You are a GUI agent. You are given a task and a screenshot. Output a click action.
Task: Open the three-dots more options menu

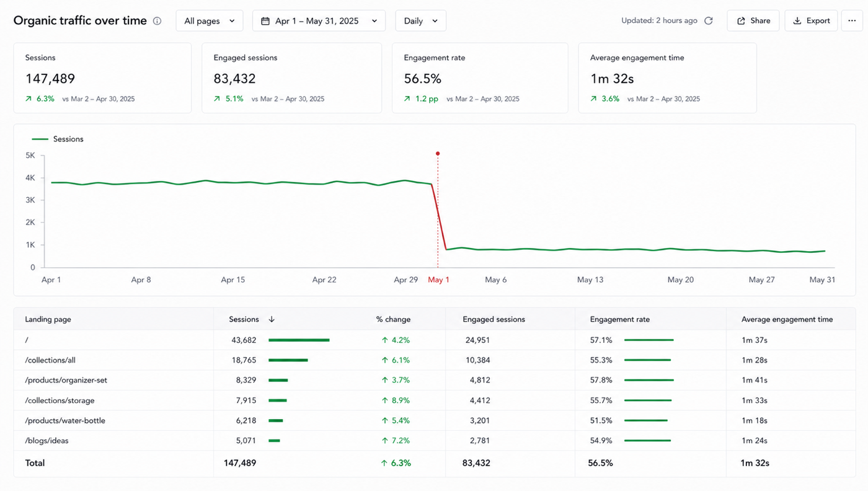[852, 21]
